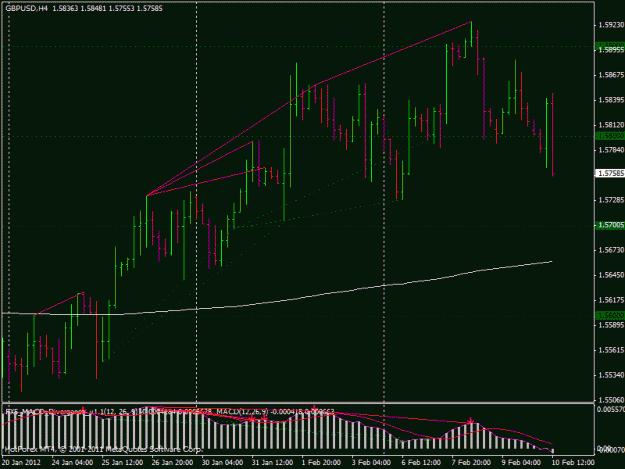Click the 20 Jan 2012 date label
The width and height of the screenshot is (625, 469).
(22, 463)
